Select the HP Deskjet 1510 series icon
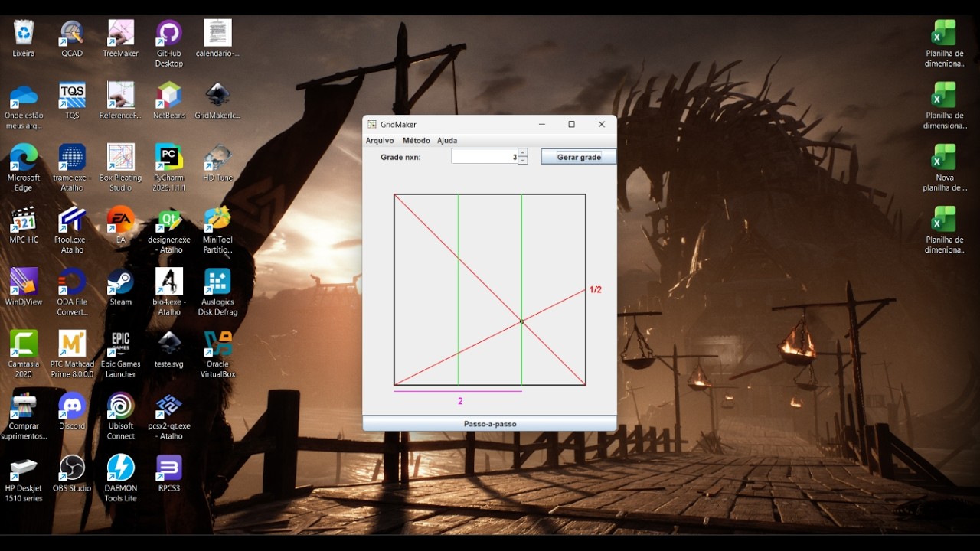The height and width of the screenshot is (551, 980). (24, 478)
